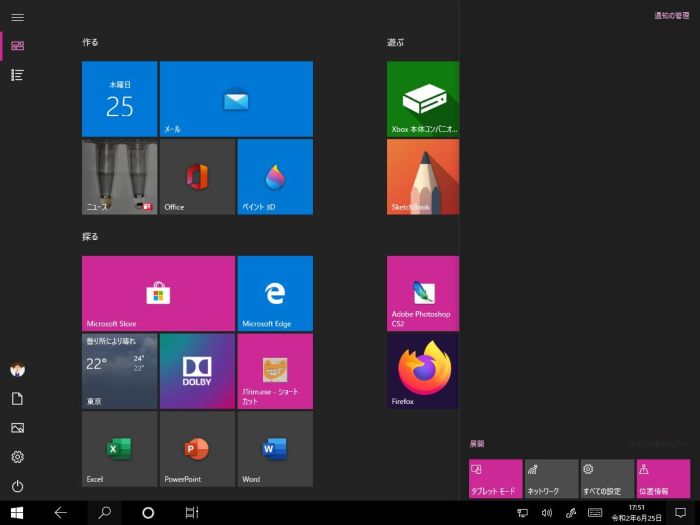Open Task View in the taskbar
Viewport: 700px width, 525px height.
192,513
